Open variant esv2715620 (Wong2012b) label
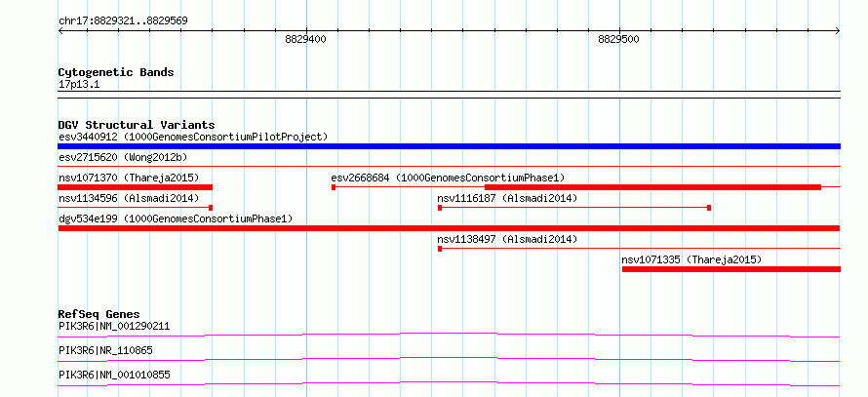The width and height of the screenshot is (868, 397). (123, 157)
